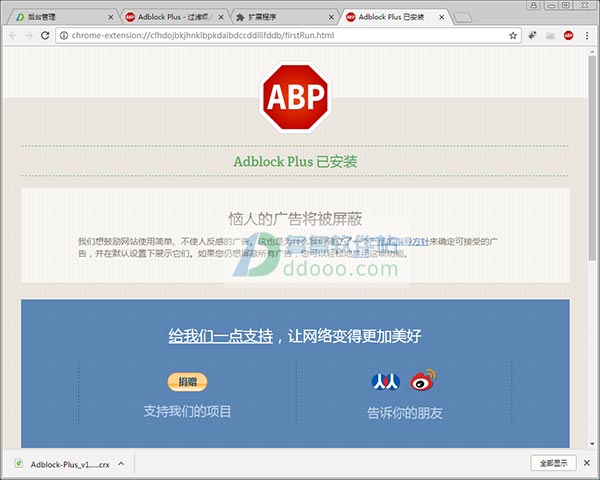Click the 恼人的广告将被屏蔽 heading
600x480 pixels.
tap(295, 219)
